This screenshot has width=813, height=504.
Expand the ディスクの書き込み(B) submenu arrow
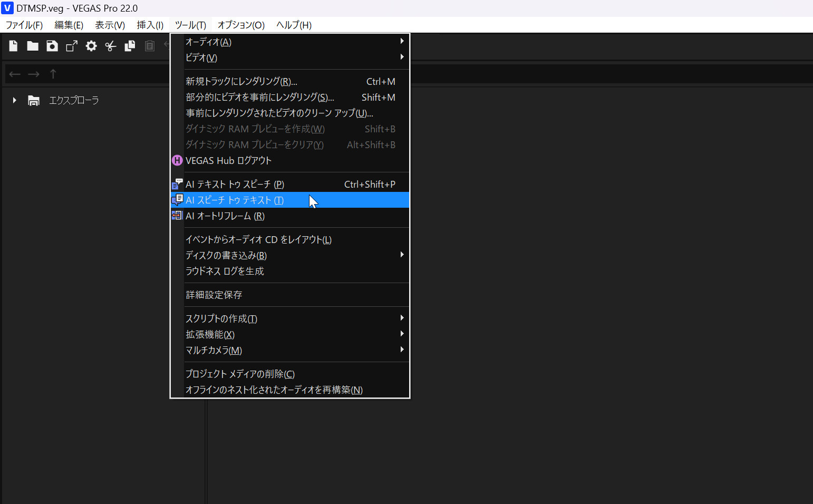point(402,255)
